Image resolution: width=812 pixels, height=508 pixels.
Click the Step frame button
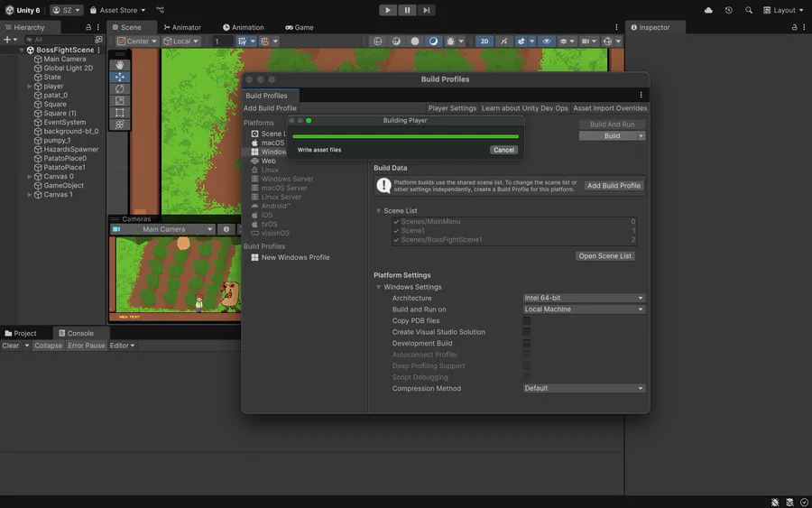(x=426, y=10)
